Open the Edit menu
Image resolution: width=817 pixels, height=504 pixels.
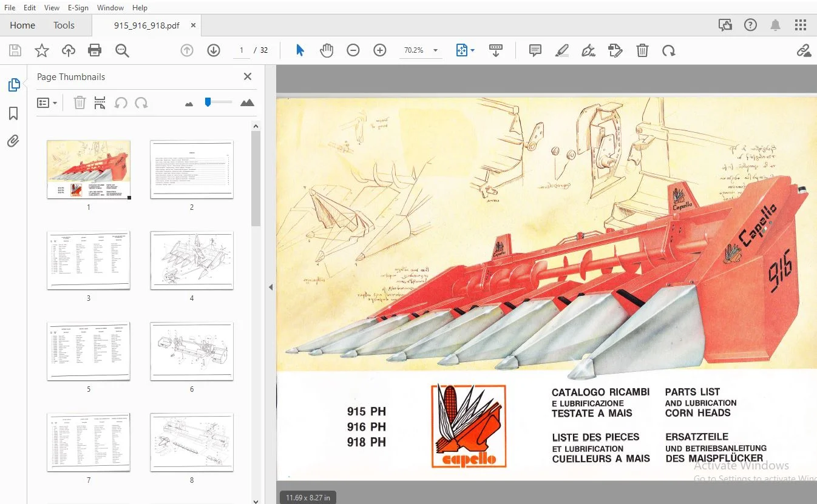click(30, 7)
